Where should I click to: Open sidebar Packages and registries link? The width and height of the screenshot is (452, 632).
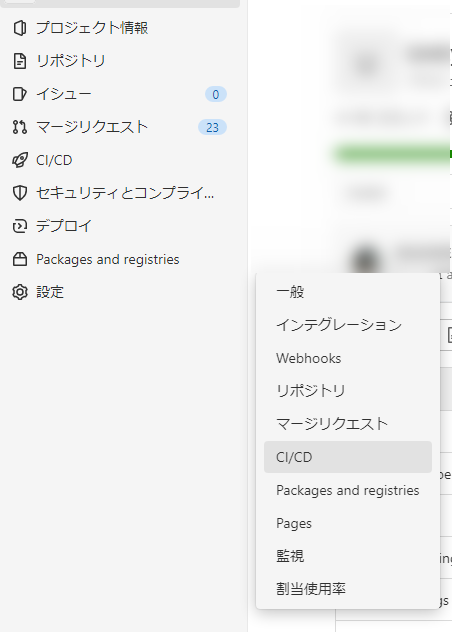tap(108, 259)
